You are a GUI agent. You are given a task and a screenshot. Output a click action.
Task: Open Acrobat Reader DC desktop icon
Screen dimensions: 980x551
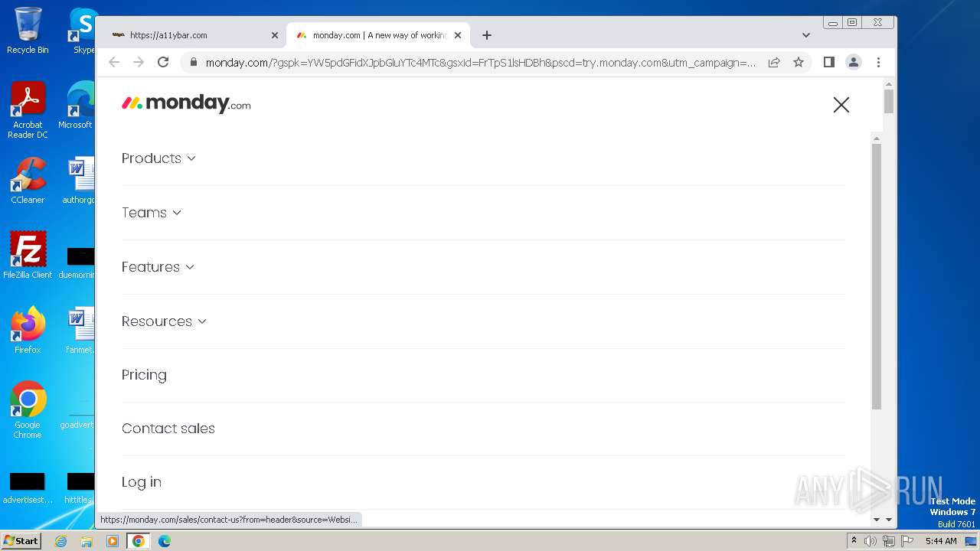coord(28,110)
